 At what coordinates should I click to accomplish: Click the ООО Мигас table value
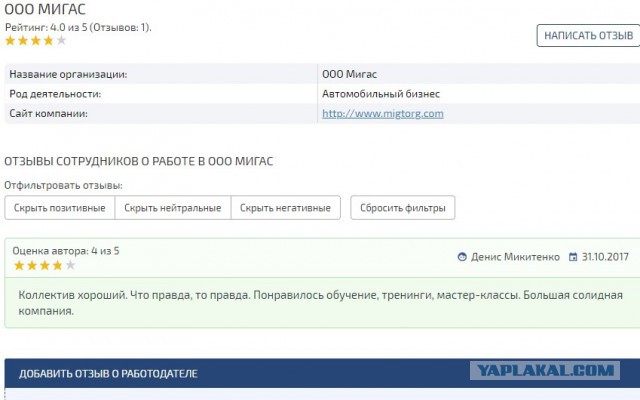pyautogui.click(x=349, y=74)
